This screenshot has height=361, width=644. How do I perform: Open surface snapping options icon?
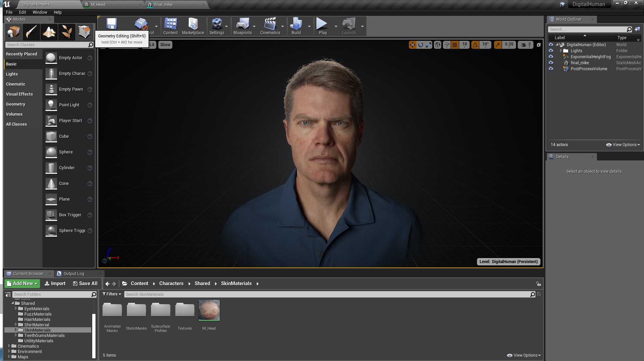pos(447,45)
